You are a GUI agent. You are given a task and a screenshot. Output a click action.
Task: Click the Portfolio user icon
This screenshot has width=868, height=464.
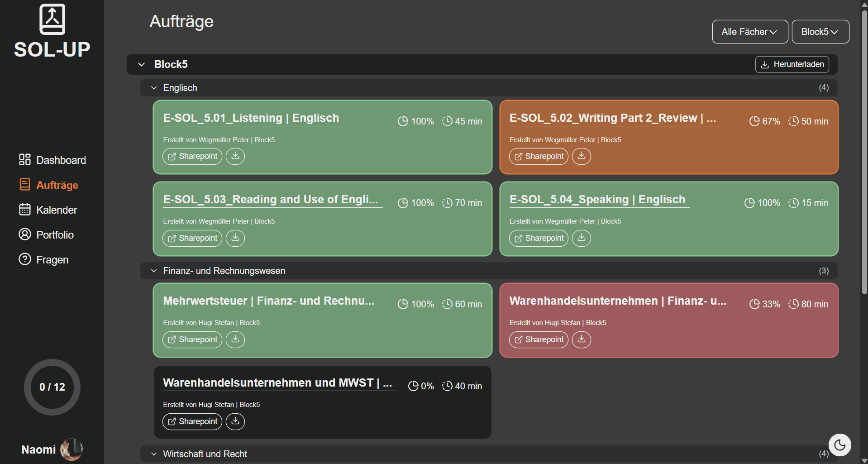(x=25, y=234)
